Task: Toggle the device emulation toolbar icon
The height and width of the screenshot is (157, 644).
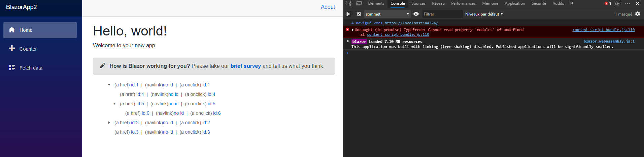Action: (359, 3)
